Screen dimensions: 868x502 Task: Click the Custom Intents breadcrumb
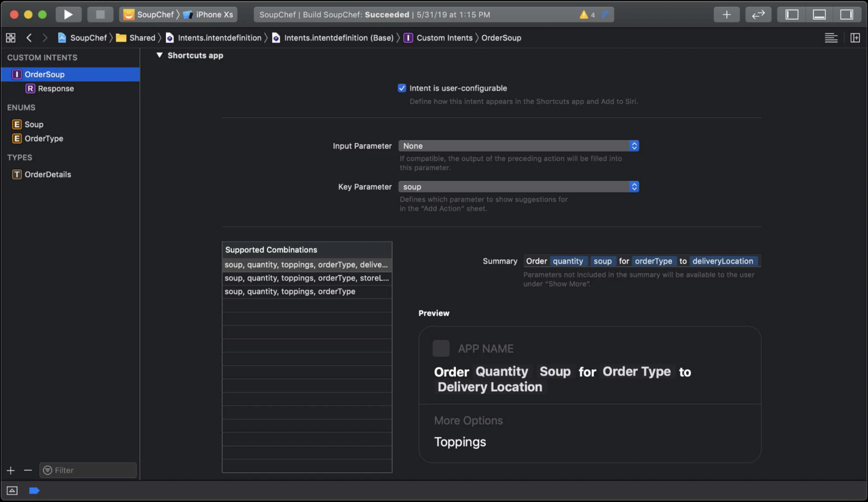tap(438, 38)
